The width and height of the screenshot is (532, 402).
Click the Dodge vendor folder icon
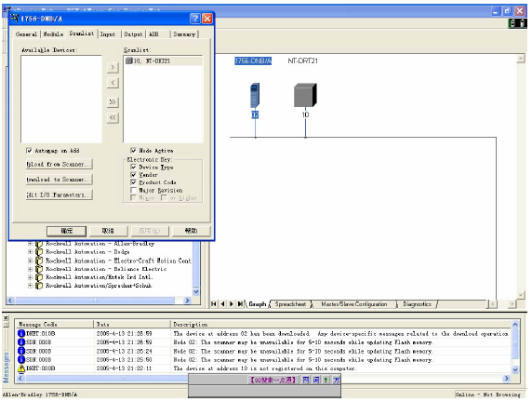click(x=39, y=252)
